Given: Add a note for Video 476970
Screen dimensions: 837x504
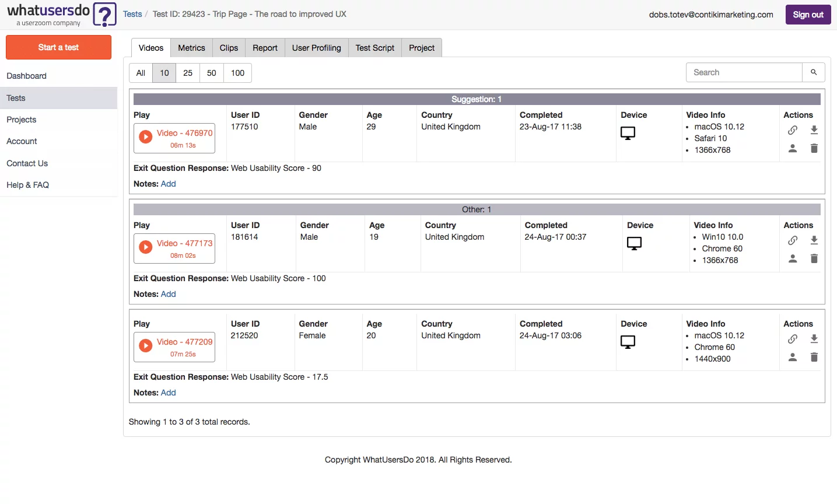Looking at the screenshot, I should pos(168,184).
